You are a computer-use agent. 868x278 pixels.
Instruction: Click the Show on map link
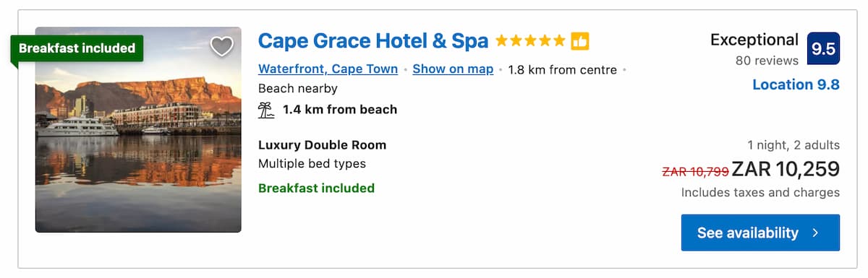tap(453, 69)
